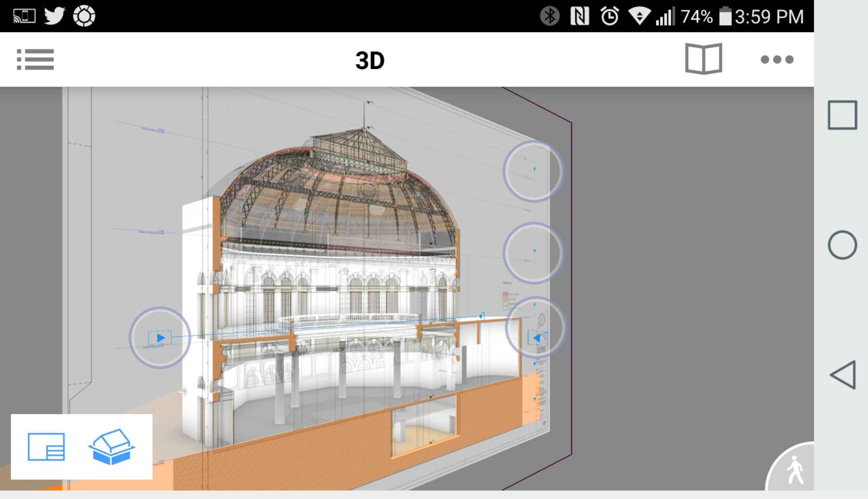Image resolution: width=868 pixels, height=499 pixels.
Task: Tap the Twitter notification icon in the status bar
Action: (x=55, y=16)
